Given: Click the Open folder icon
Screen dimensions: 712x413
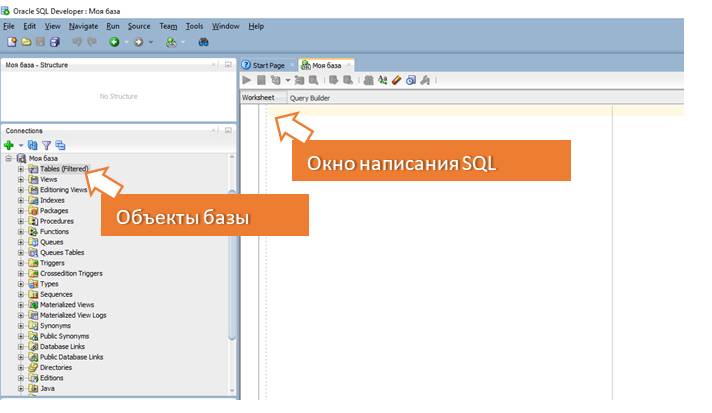Looking at the screenshot, I should [26, 42].
